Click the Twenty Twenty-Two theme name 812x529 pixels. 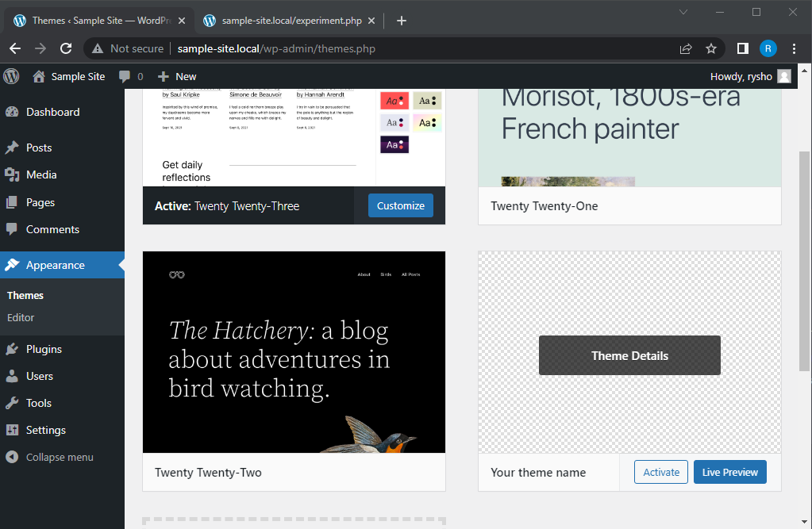click(x=208, y=473)
